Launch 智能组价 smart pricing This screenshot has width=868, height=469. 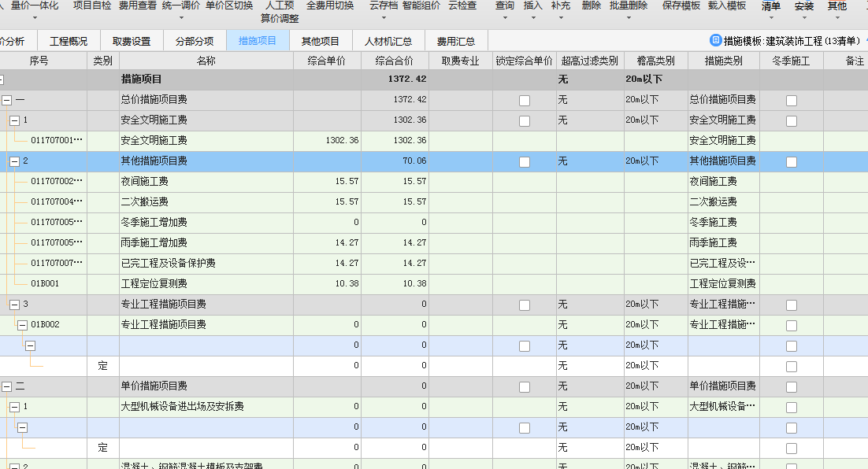coord(421,6)
